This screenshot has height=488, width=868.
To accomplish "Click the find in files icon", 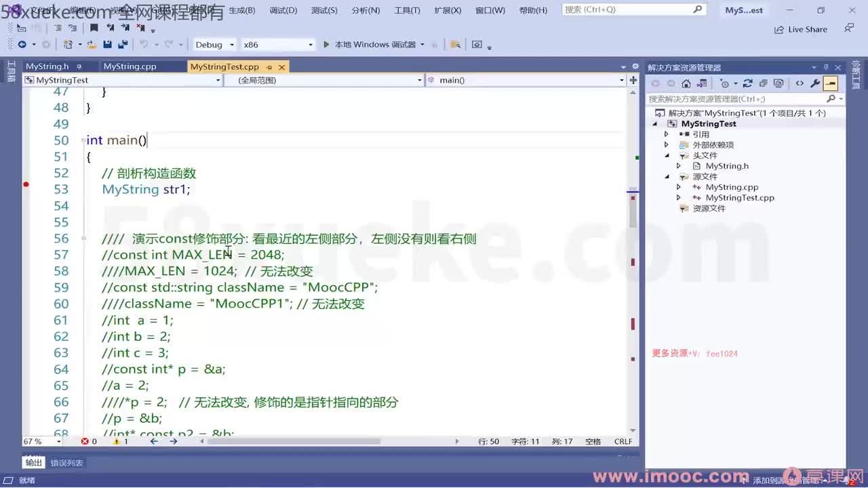I will tap(456, 45).
